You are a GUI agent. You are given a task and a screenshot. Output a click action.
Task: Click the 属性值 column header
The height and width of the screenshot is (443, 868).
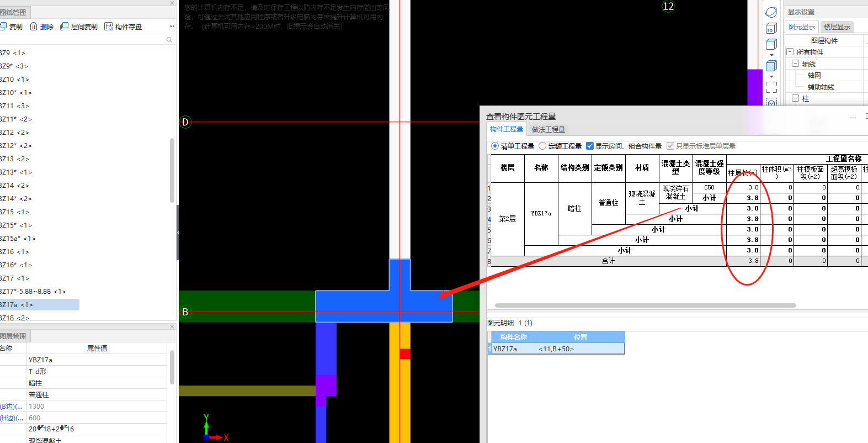(x=97, y=348)
